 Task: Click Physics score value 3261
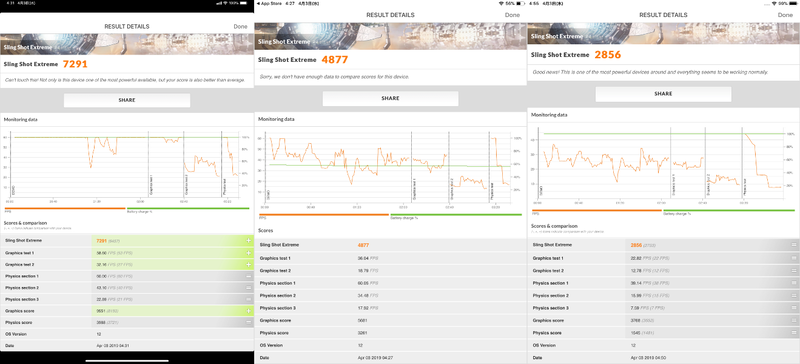point(363,333)
